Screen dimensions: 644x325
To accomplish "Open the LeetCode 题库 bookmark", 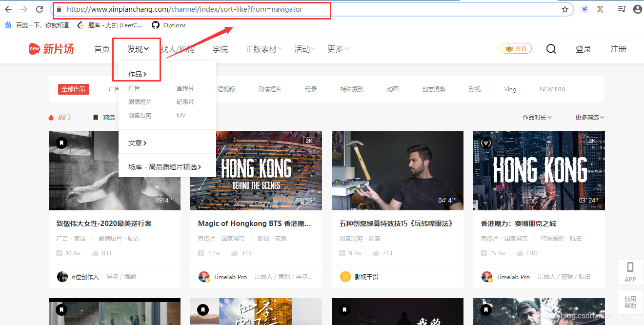I will 110,25.
